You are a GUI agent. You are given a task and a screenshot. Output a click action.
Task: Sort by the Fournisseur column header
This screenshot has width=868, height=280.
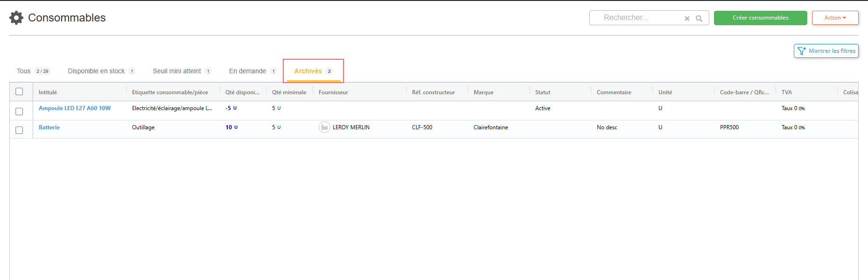pos(333,92)
